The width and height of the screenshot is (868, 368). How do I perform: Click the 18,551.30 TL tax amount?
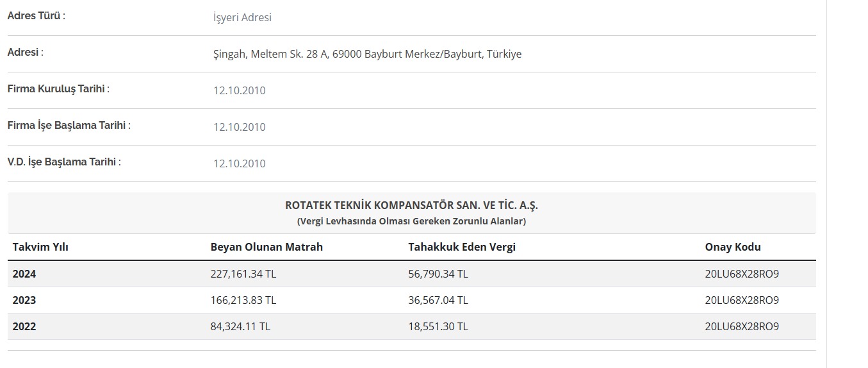click(438, 326)
